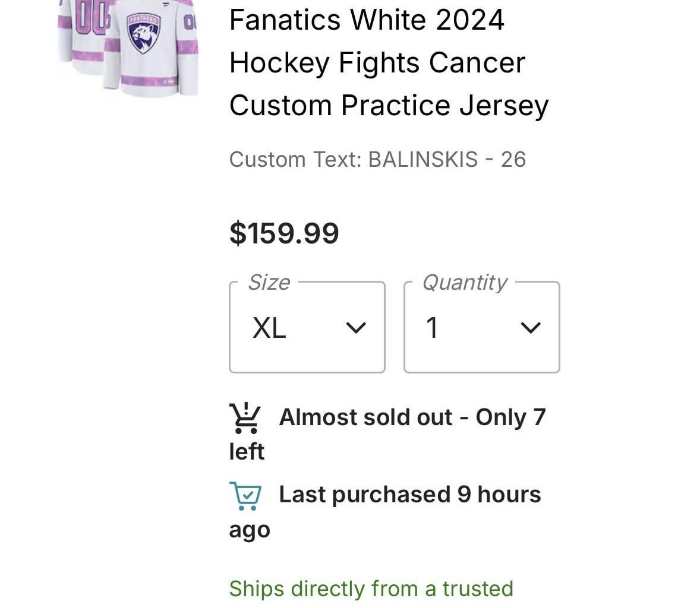The height and width of the screenshot is (608, 700).
Task: Click the 'Size' field label
Action: [269, 283]
